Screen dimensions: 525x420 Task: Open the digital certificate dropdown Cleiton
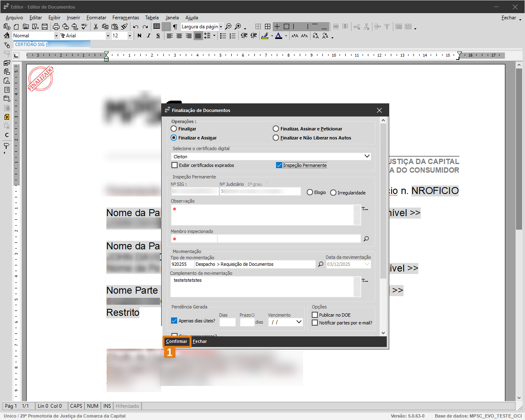coord(367,156)
